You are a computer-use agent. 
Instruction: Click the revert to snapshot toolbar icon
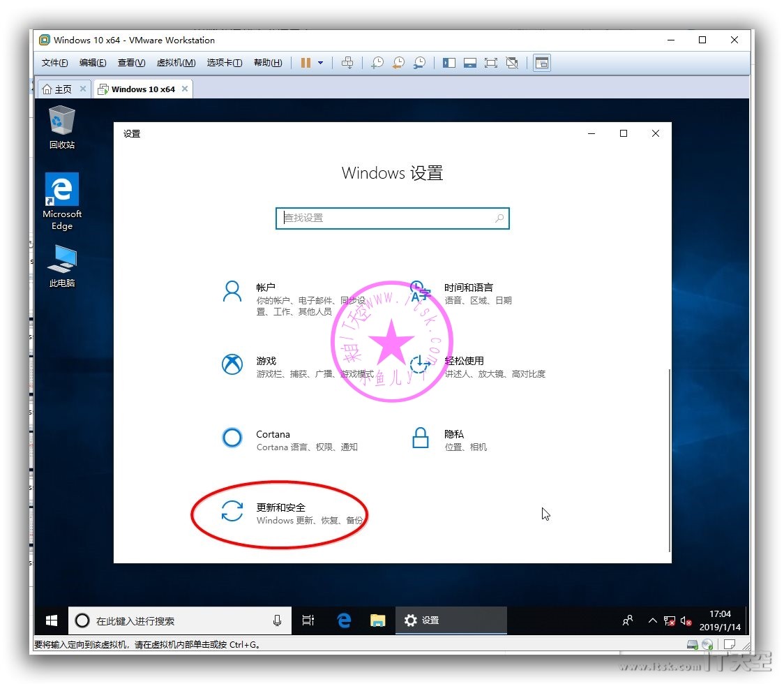[x=398, y=63]
